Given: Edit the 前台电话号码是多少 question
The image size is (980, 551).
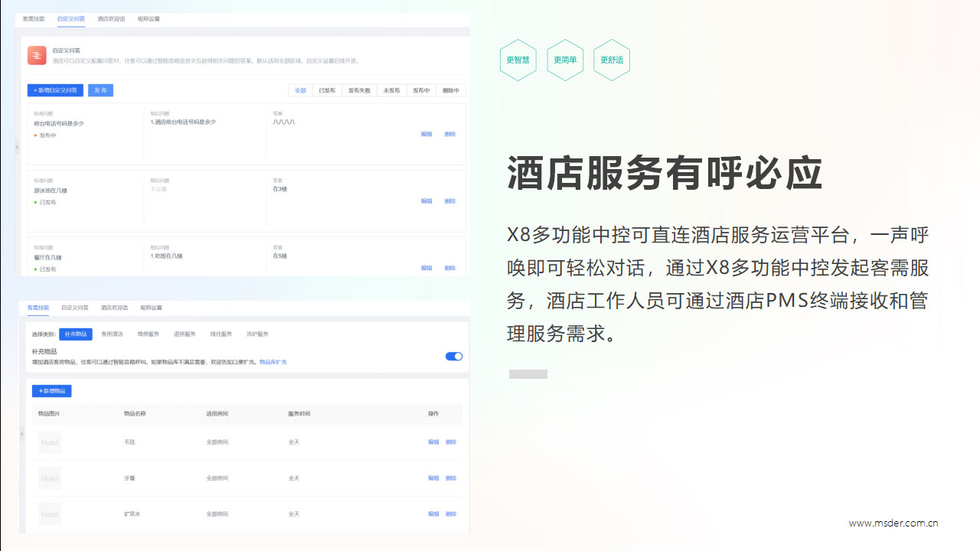Looking at the screenshot, I should [426, 134].
